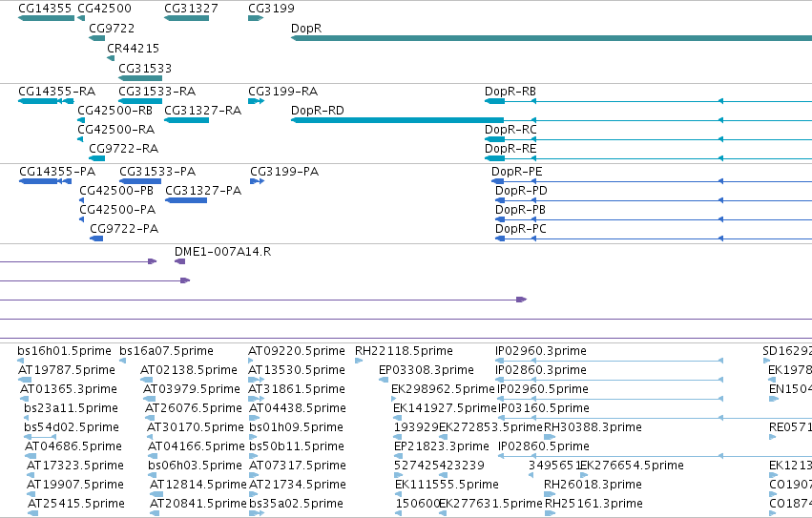The height and width of the screenshot is (518, 812).
Task: Select the CG14355-PA protein label
Action: click(x=57, y=172)
